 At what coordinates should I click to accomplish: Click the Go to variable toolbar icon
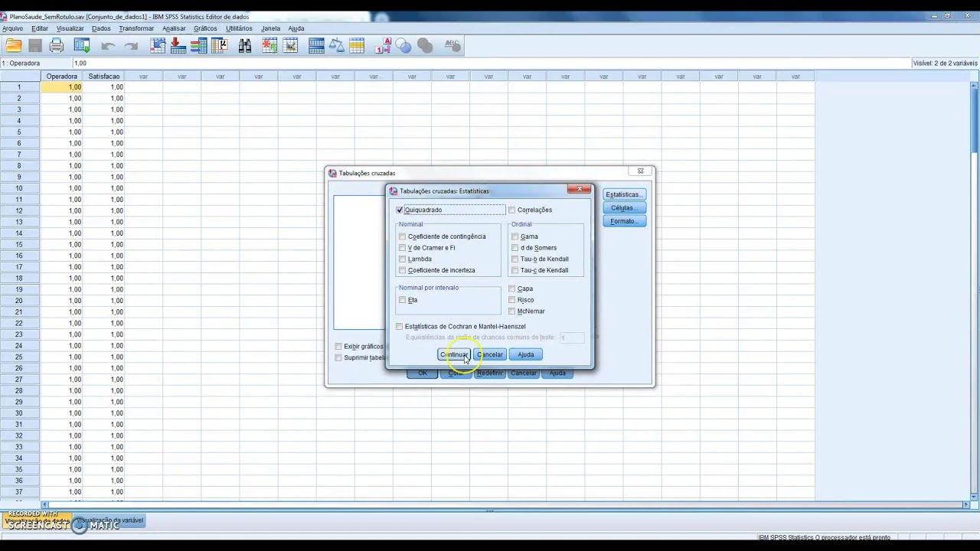(x=178, y=46)
